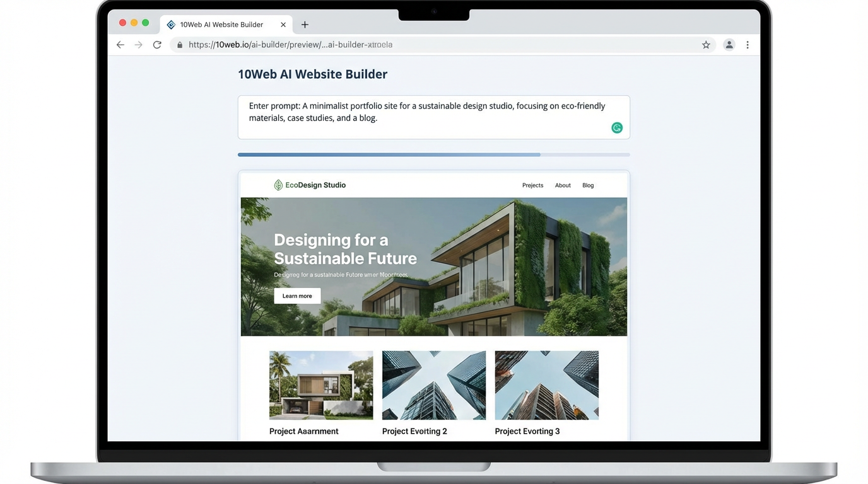The height and width of the screenshot is (484, 868).
Task: Reload the current page
Action: click(156, 44)
